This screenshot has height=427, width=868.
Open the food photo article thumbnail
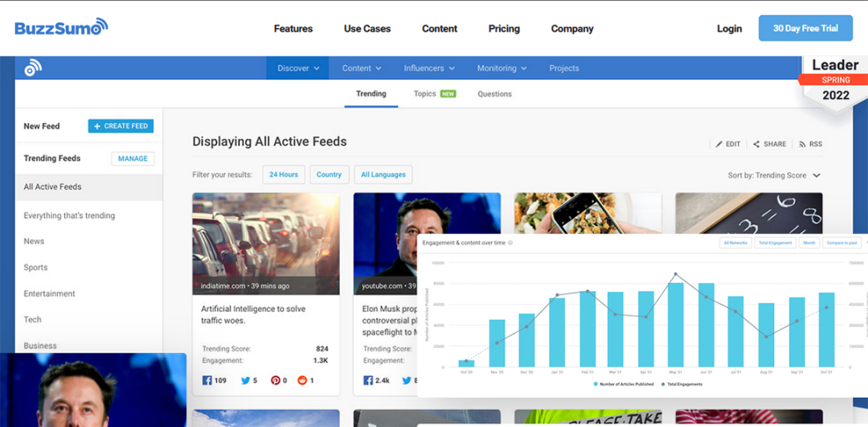(x=588, y=213)
